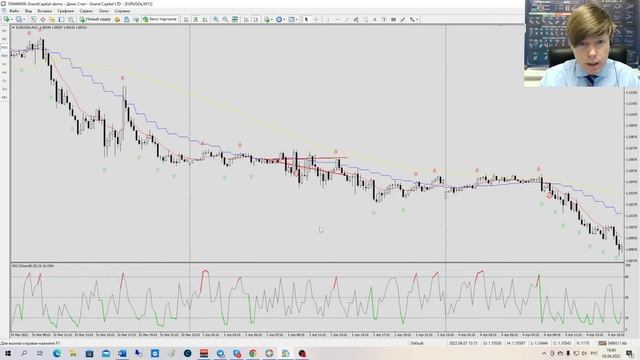Select the first timeframe button in left sidebar
640x360 pixels.
pos(4,31)
